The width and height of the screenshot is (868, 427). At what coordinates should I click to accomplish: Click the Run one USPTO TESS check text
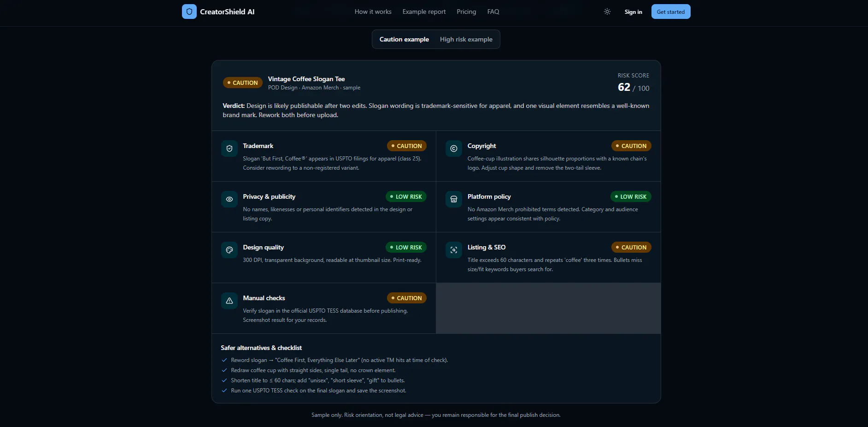pos(319,391)
